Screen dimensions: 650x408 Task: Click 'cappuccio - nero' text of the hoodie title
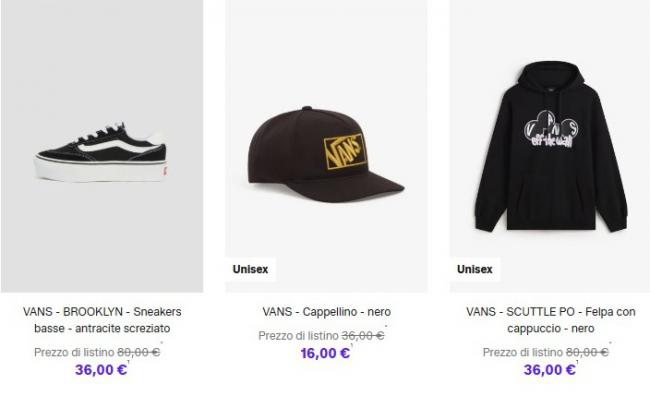point(551,328)
